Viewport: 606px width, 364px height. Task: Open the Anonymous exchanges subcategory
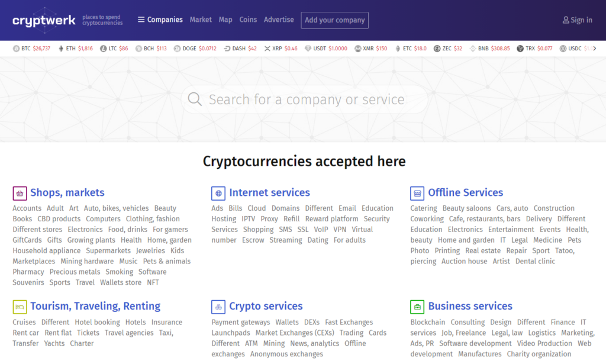pos(286,354)
